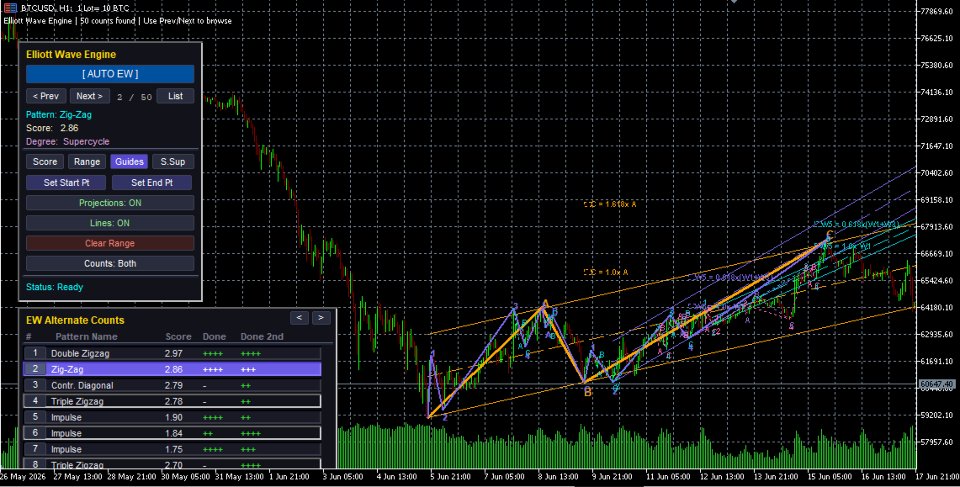The height and width of the screenshot is (487, 960).
Task: Toggle the Score display button
Action: (x=45, y=162)
